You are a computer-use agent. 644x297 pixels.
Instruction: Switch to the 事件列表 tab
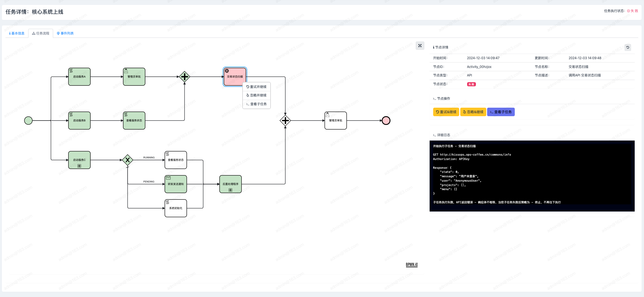pos(65,33)
